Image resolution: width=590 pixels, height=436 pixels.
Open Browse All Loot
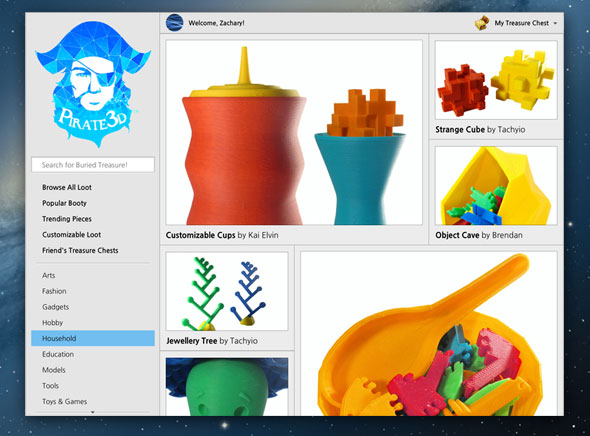coord(67,187)
